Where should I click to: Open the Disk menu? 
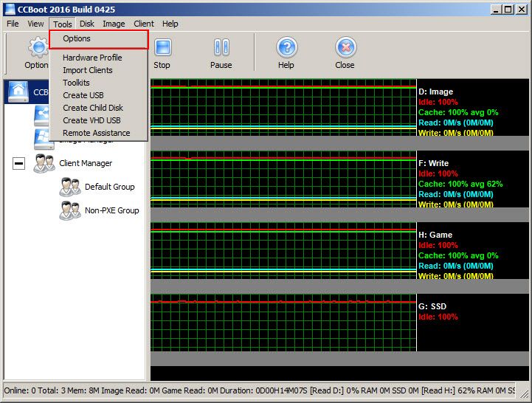point(87,24)
